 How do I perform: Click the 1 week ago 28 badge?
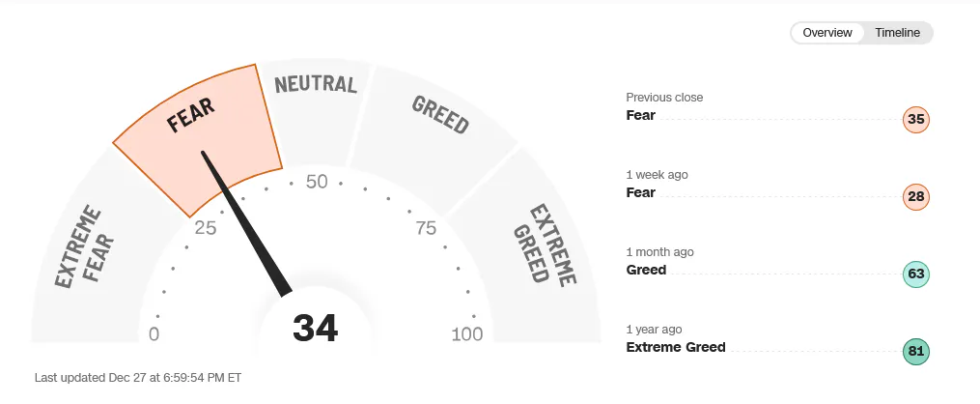tap(916, 197)
